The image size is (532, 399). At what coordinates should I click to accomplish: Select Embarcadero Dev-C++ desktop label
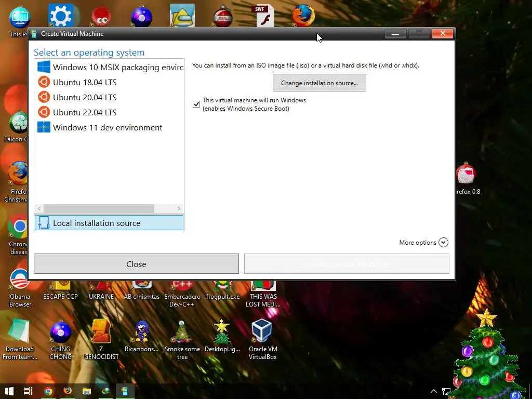[x=182, y=300]
